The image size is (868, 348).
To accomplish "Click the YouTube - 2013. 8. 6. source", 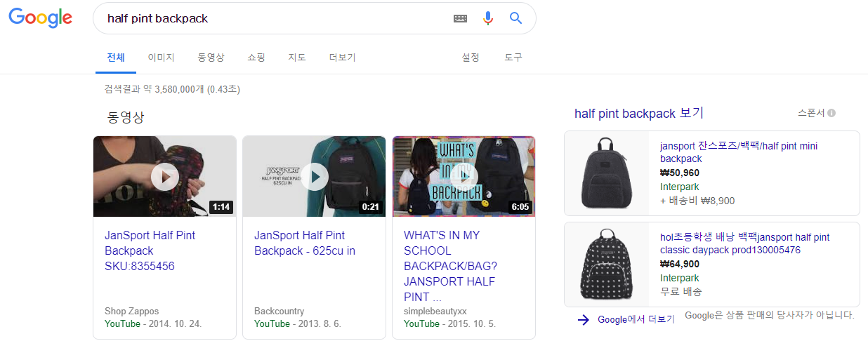I will [x=297, y=324].
